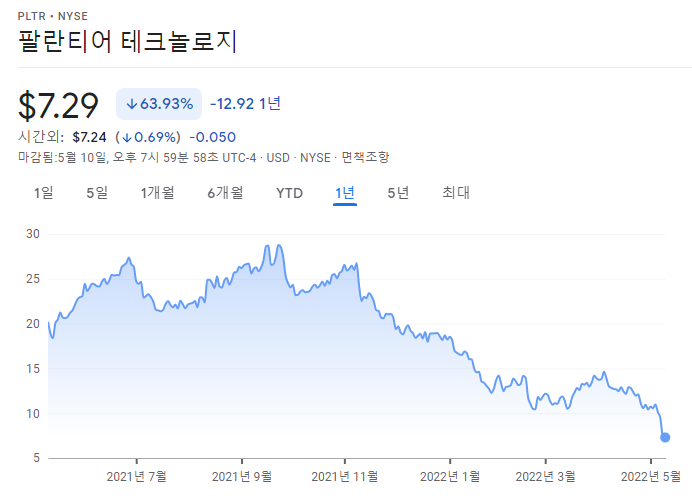Click the 10 y-axis value
692x498 pixels.
click(x=33, y=414)
